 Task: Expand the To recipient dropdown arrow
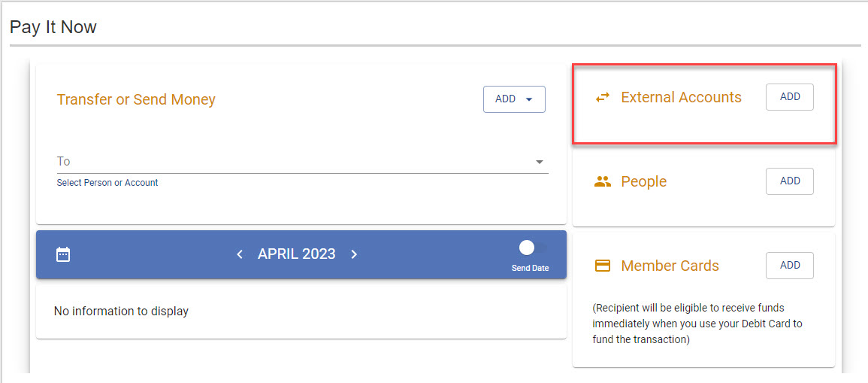539,162
